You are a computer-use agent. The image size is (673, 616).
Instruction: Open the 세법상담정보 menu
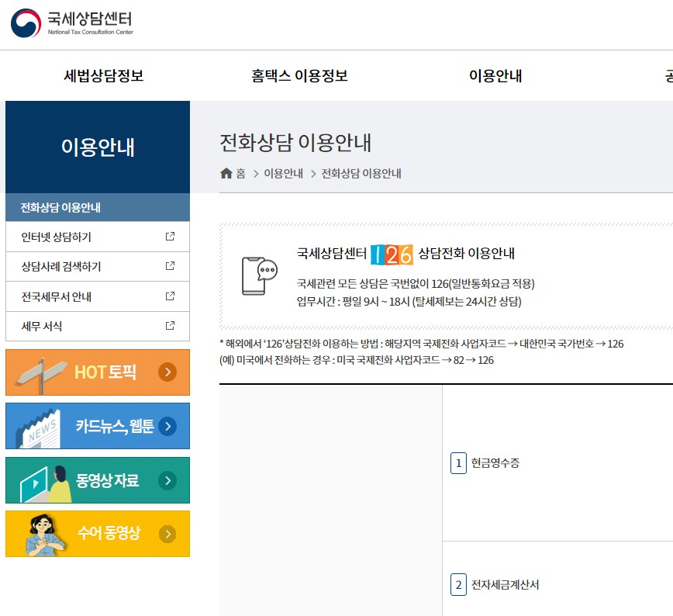point(103,76)
